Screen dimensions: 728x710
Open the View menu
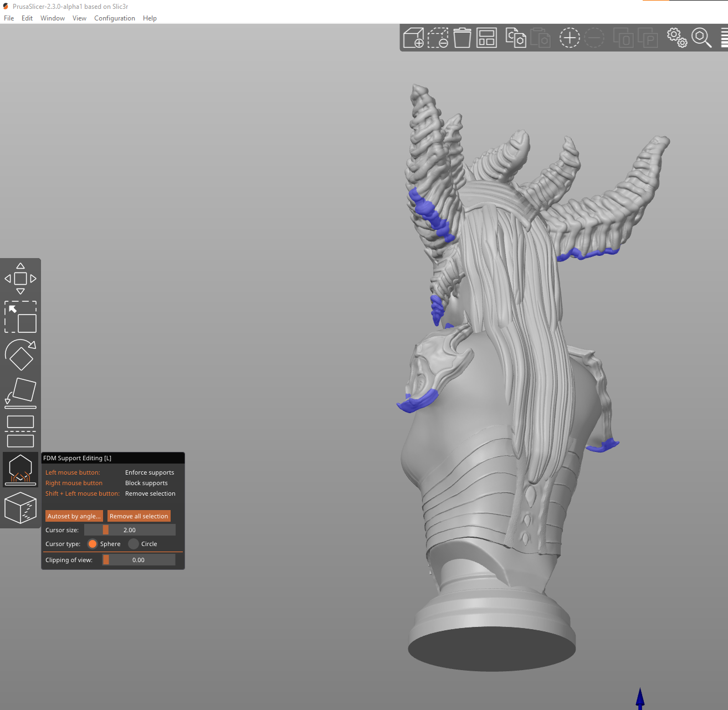click(x=79, y=18)
